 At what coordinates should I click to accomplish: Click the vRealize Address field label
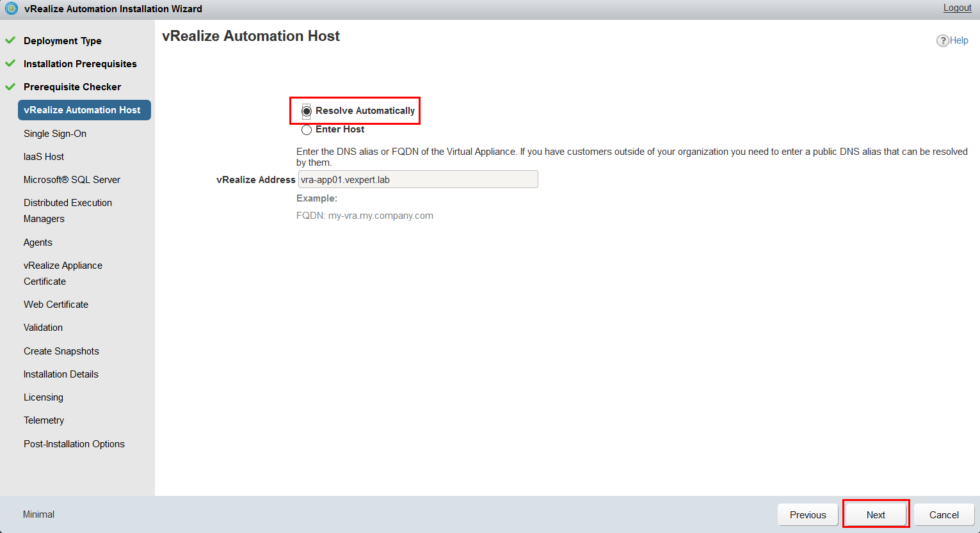coord(256,180)
